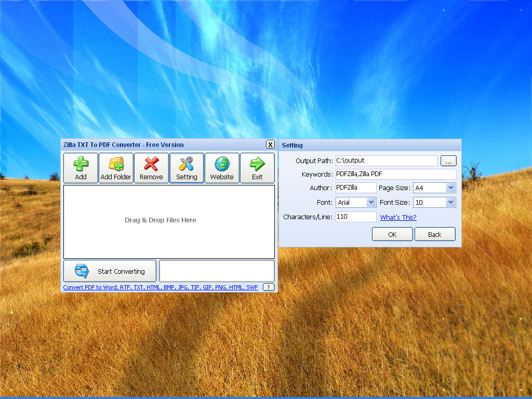532x399 pixels.
Task: Browse output path with the ... button
Action: [x=448, y=161]
